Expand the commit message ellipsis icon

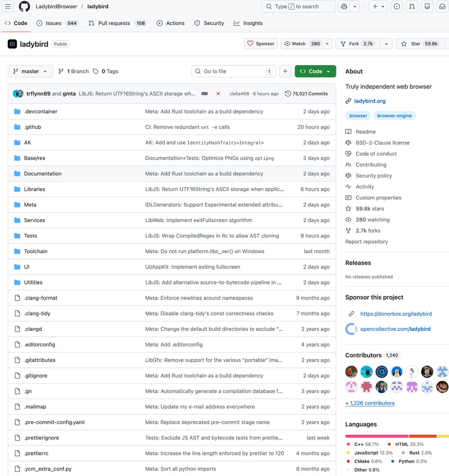pos(204,94)
